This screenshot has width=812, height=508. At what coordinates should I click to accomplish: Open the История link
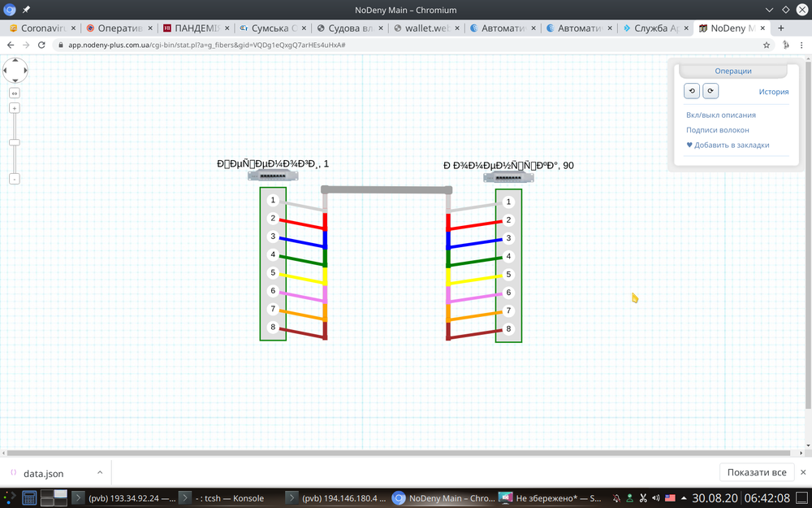(x=773, y=92)
